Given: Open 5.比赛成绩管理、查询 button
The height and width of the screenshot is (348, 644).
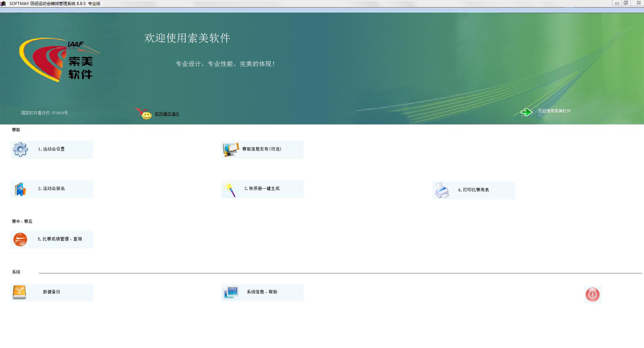Looking at the screenshot, I should (52, 240).
